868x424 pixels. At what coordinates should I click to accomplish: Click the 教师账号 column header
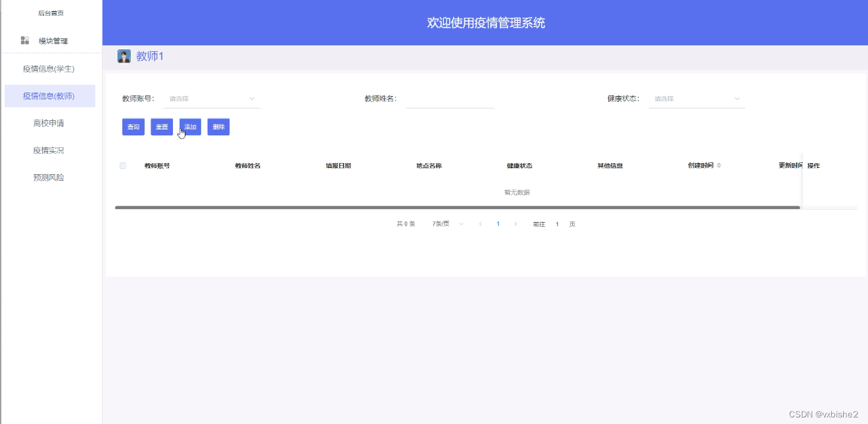click(x=157, y=166)
